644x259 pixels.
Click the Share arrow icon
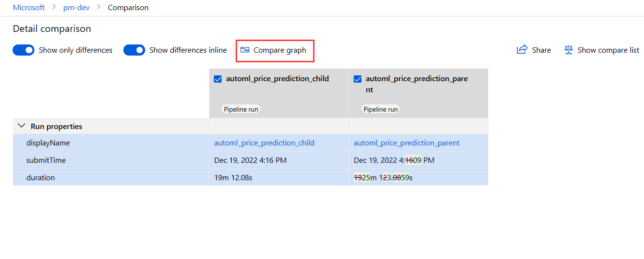522,49
